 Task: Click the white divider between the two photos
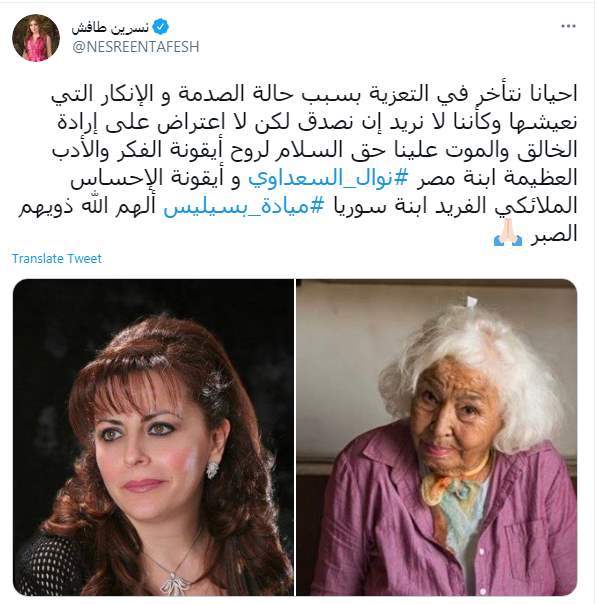(x=295, y=437)
